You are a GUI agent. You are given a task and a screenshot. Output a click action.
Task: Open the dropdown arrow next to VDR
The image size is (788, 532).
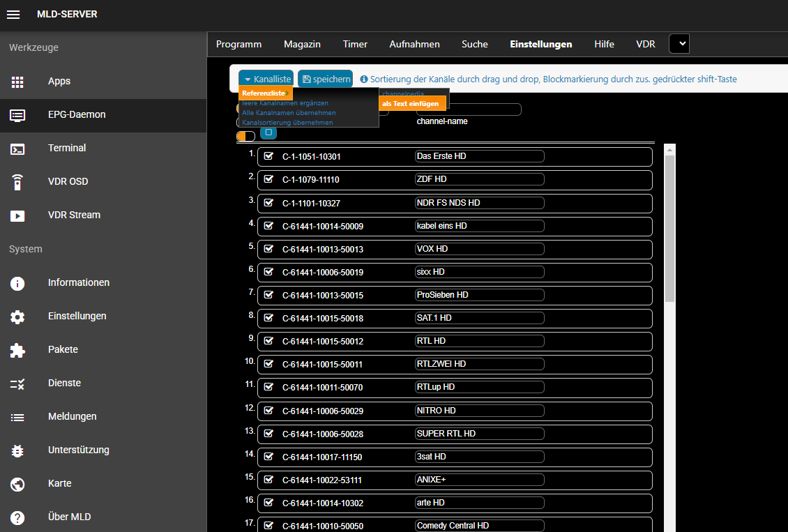679,43
